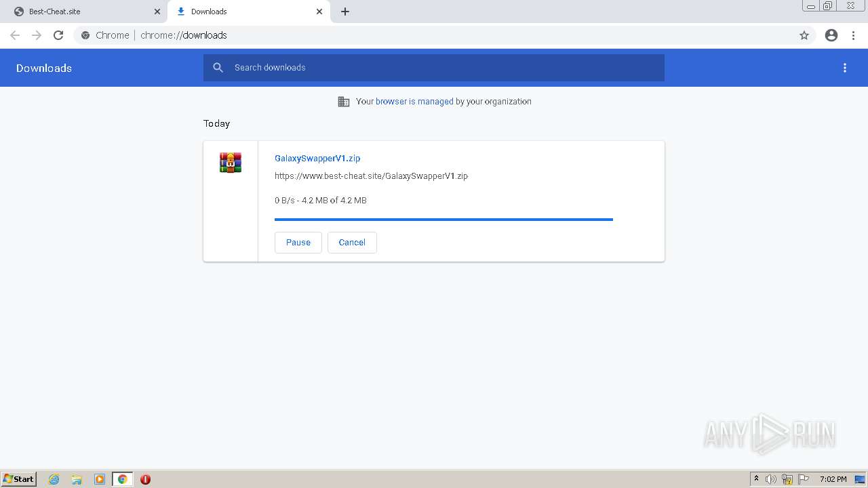
Task: Cancel the GalaxySwapperV1.zip download
Action: [352, 243]
